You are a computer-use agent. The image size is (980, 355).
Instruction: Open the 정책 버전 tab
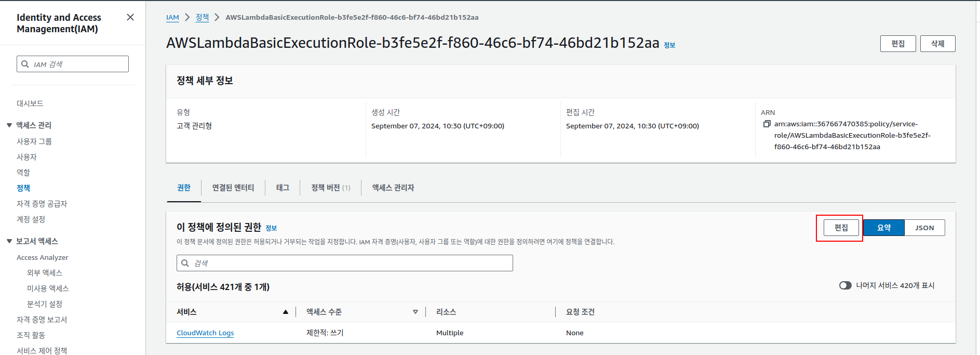330,188
